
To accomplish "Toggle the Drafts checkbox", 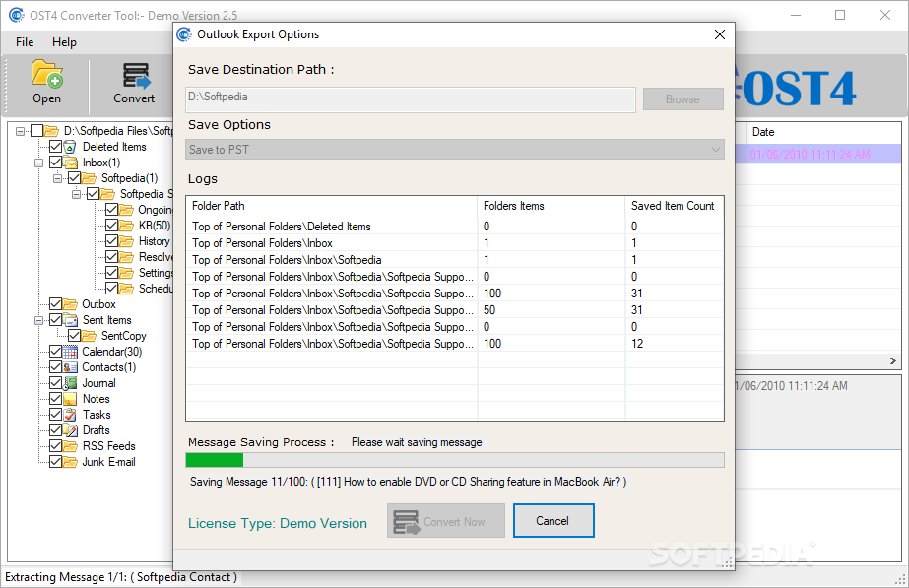I will coord(56,429).
